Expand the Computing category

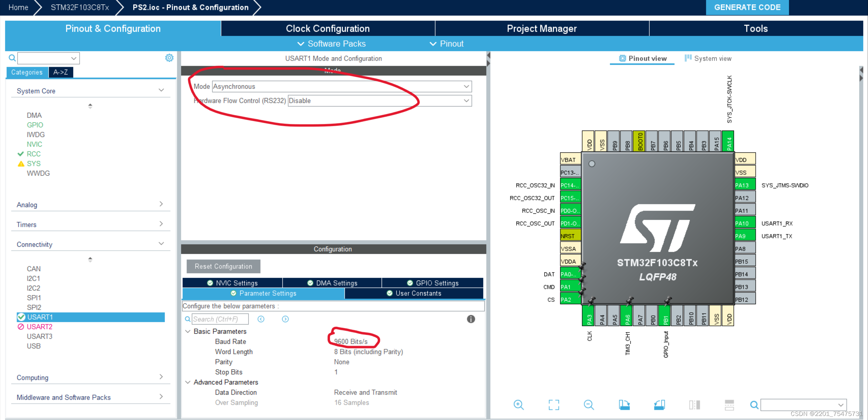[x=161, y=377]
